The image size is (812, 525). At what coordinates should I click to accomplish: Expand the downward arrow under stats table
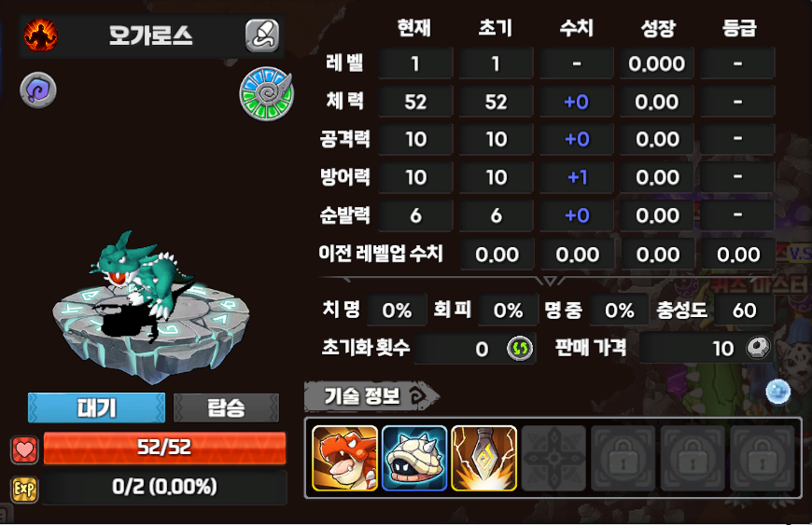coord(550,281)
